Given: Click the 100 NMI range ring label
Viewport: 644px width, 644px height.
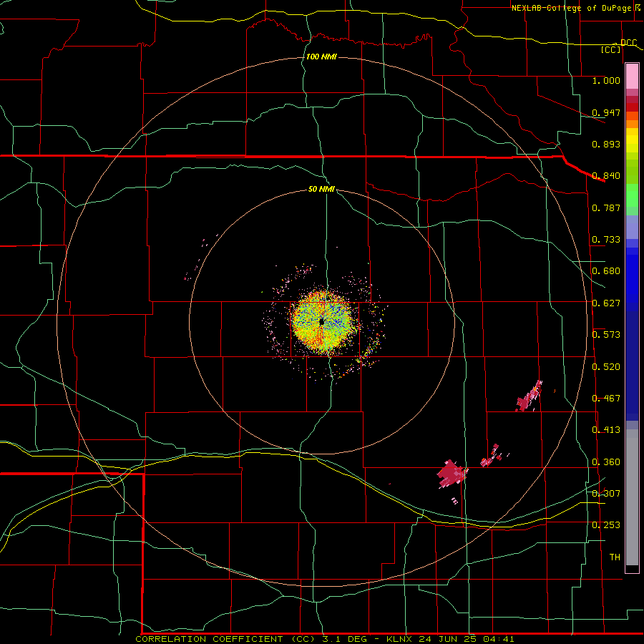Looking at the screenshot, I should [321, 57].
